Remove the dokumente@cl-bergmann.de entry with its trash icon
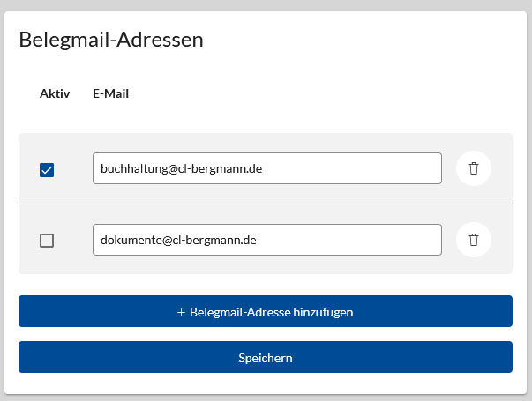 click(x=474, y=240)
